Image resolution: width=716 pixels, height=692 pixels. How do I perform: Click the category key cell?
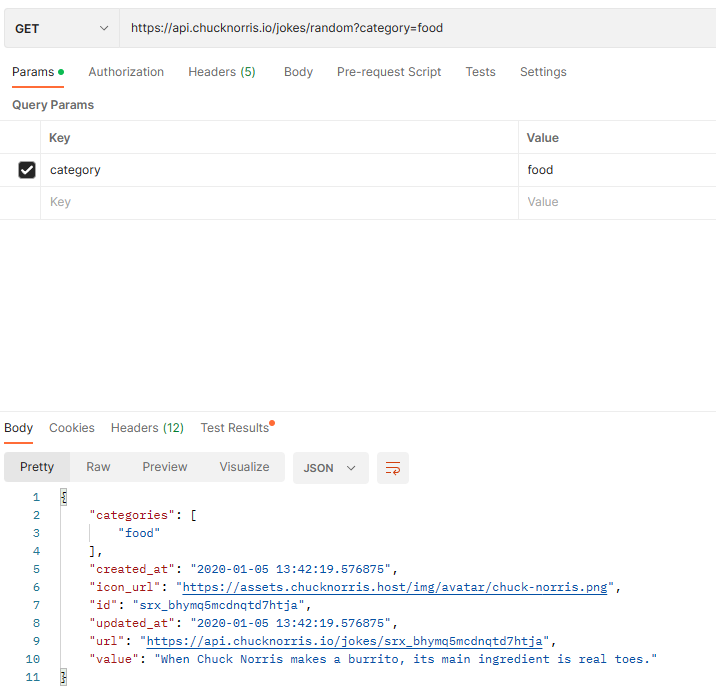[279, 170]
